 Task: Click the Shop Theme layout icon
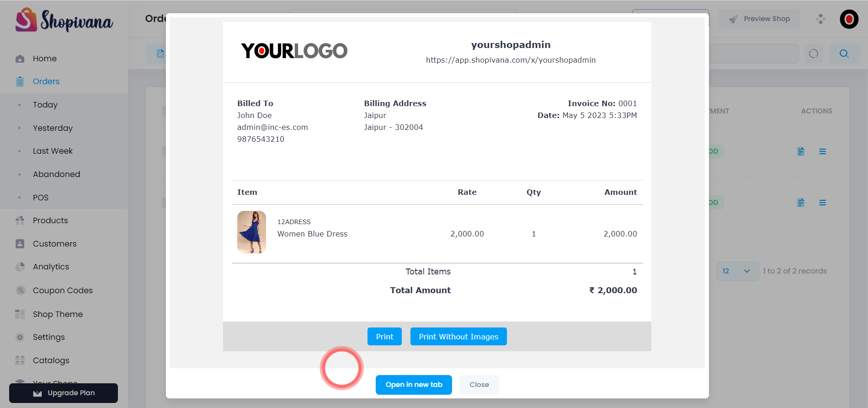point(20,314)
